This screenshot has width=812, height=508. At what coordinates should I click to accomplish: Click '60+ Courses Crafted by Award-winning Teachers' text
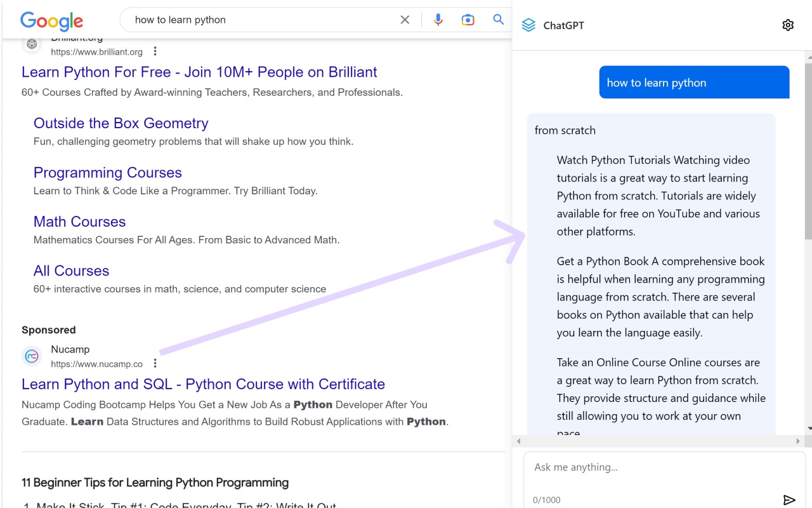pos(212,93)
